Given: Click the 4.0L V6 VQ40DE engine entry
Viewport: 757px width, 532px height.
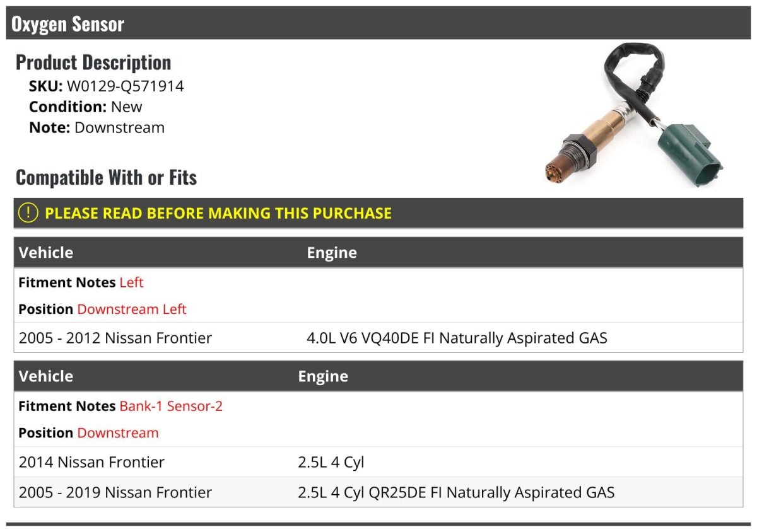Looking at the screenshot, I should click(457, 338).
